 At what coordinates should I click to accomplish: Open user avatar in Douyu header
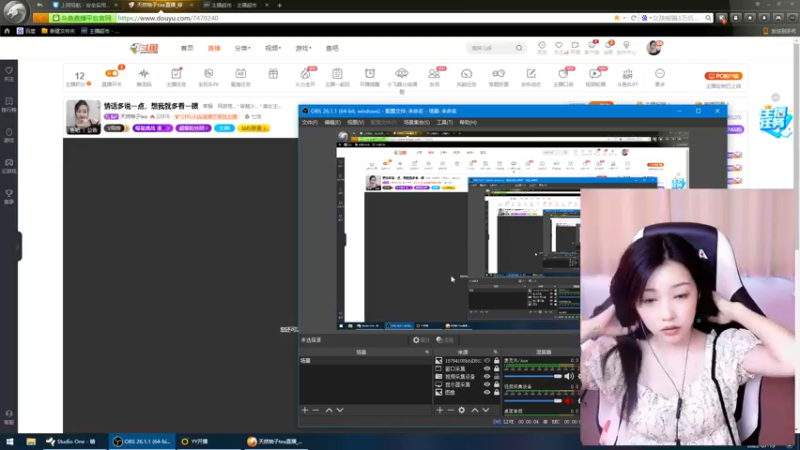pos(653,48)
